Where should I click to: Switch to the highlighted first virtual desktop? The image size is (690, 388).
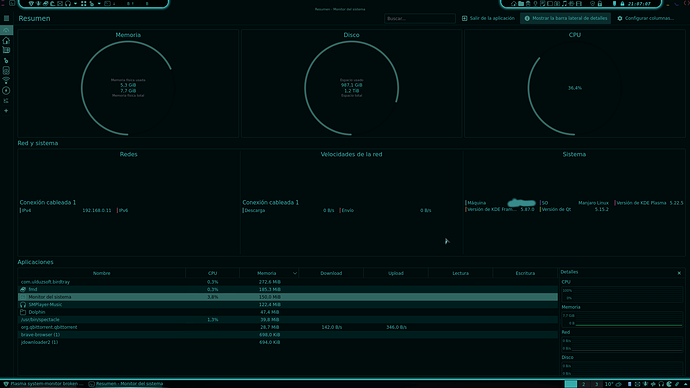coord(571,384)
